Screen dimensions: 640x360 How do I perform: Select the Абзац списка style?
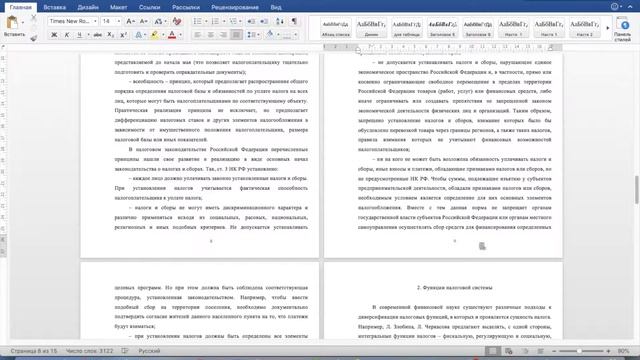click(x=336, y=28)
